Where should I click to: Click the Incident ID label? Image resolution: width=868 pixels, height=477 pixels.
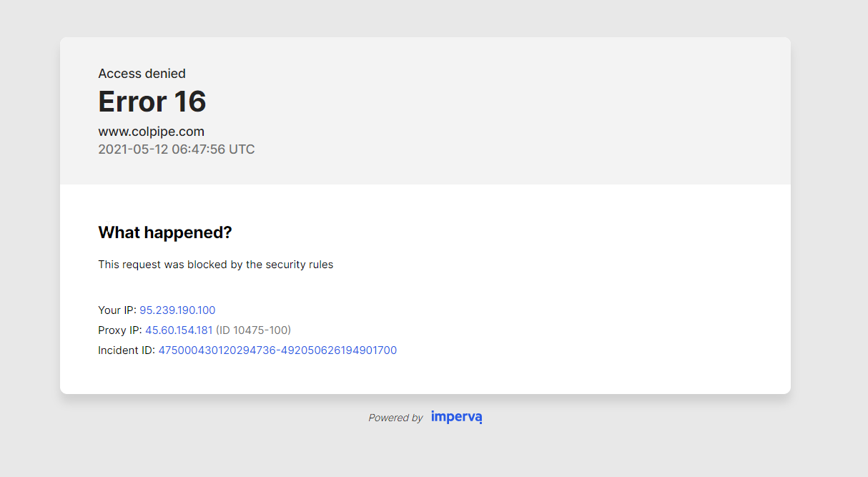126,350
